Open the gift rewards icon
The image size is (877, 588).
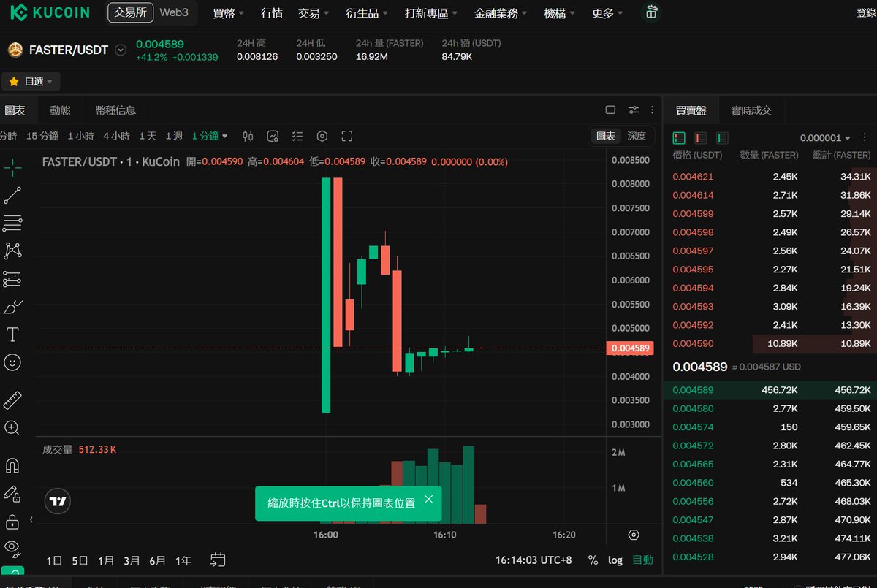[x=651, y=12]
